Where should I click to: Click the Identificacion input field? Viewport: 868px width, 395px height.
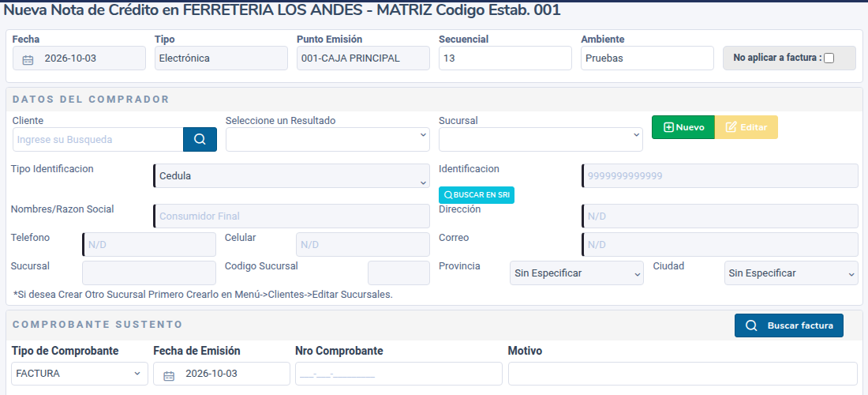pos(720,175)
